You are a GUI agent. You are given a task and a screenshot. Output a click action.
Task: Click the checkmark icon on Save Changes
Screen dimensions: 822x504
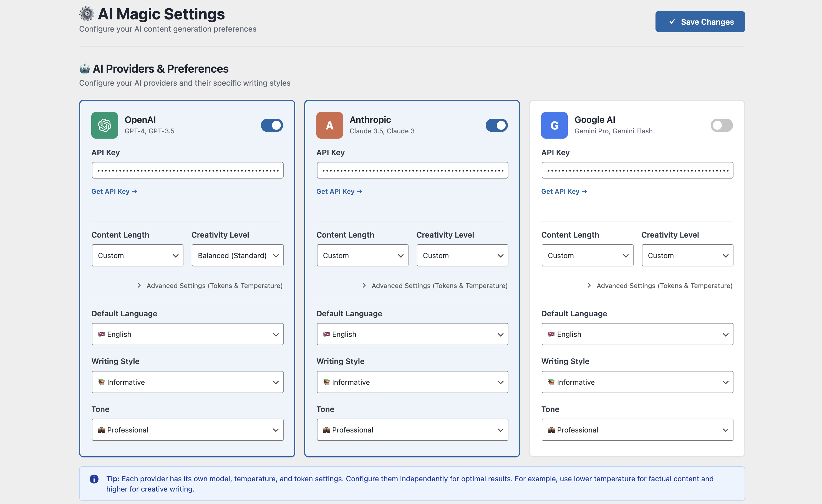coord(672,22)
